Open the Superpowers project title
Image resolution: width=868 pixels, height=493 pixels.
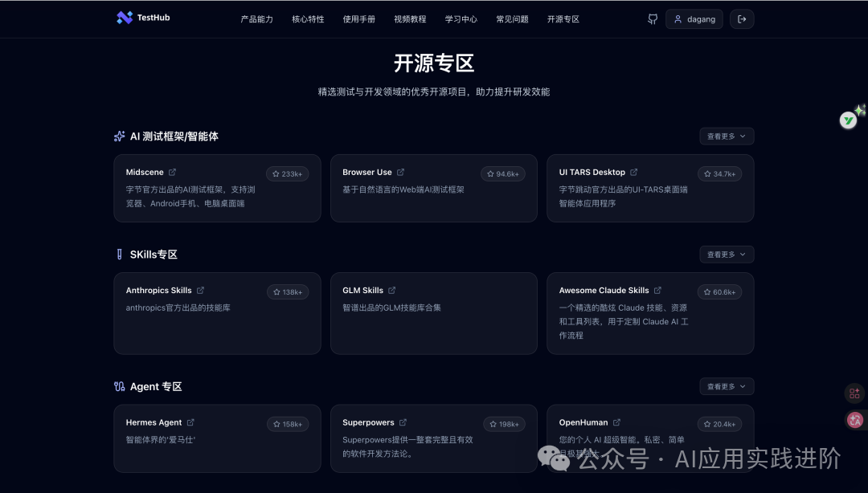tap(368, 422)
